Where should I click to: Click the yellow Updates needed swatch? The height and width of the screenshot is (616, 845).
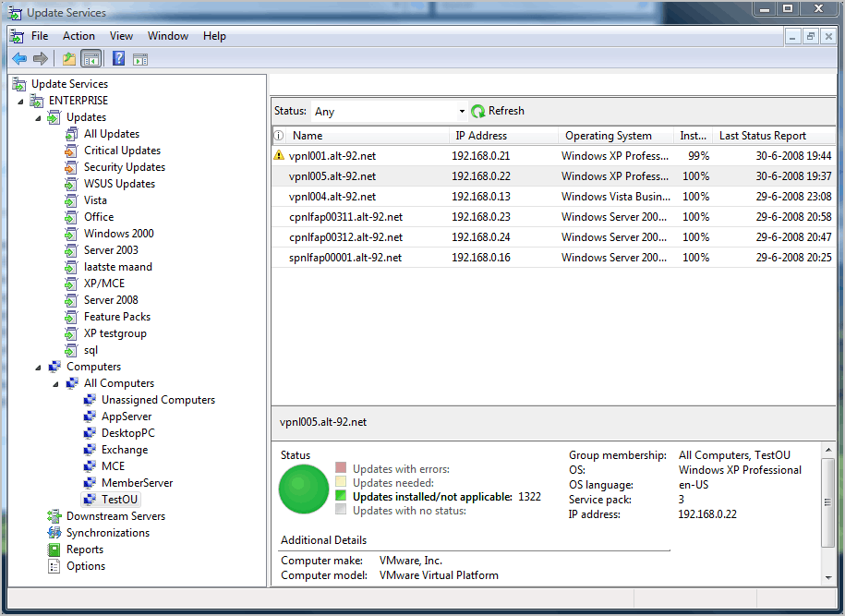pyautogui.click(x=341, y=481)
